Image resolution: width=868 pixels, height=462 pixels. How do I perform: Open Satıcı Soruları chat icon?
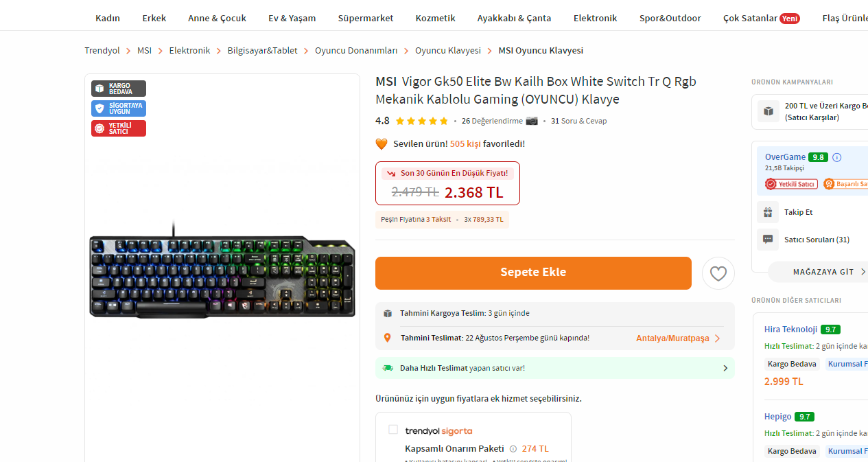[x=768, y=240]
